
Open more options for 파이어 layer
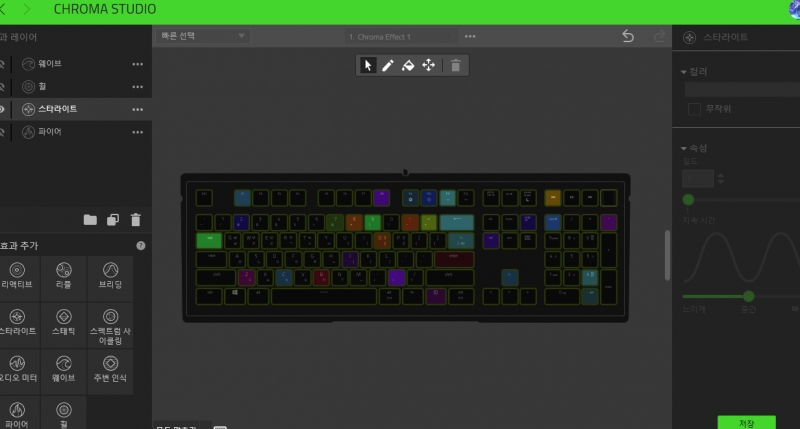pyautogui.click(x=138, y=132)
